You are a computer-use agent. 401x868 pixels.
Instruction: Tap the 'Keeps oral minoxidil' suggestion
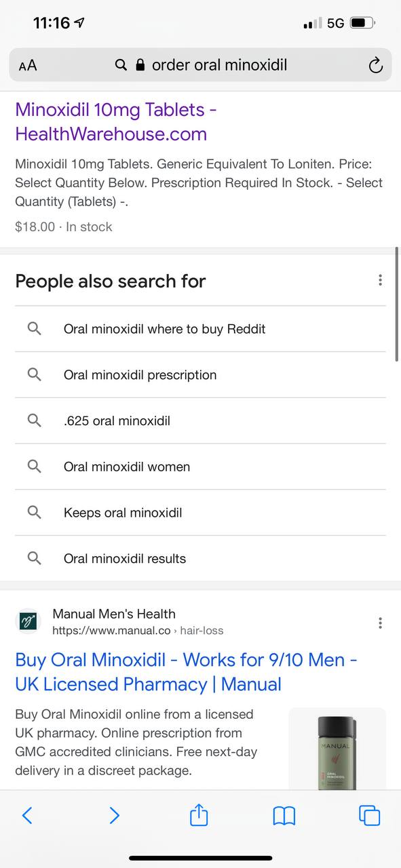pos(200,513)
